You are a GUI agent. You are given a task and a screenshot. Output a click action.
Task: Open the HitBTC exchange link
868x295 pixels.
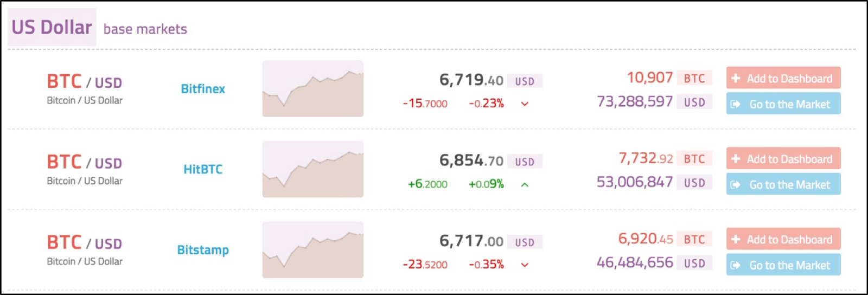[x=203, y=169]
